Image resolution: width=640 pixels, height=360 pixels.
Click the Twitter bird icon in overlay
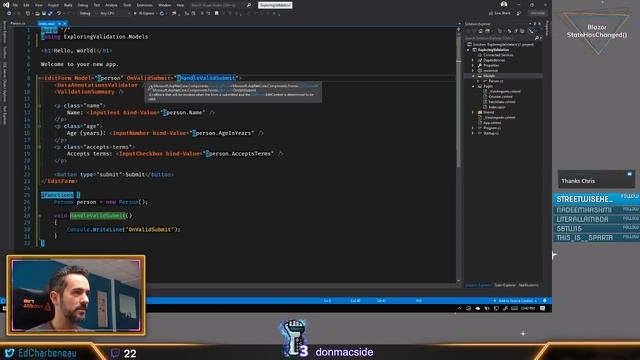9,353
